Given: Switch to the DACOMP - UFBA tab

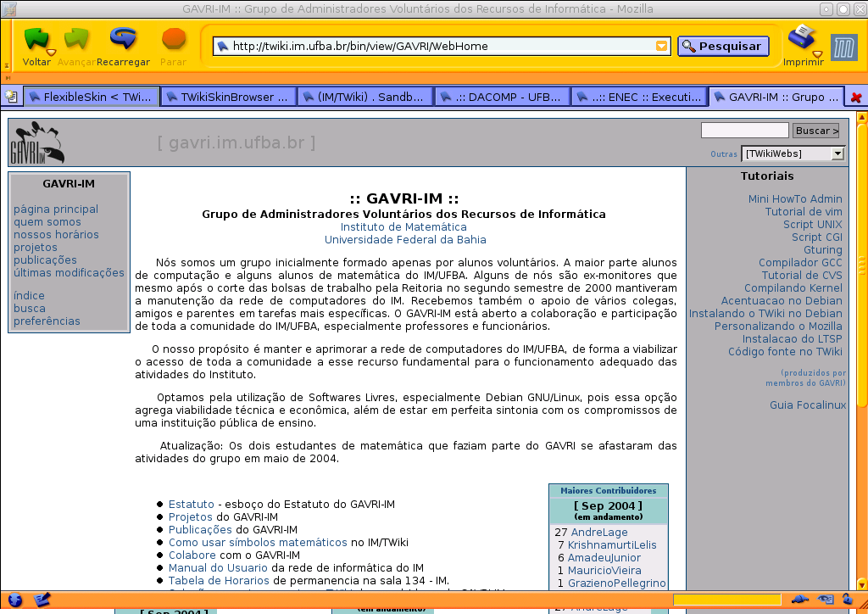Looking at the screenshot, I should (x=502, y=97).
